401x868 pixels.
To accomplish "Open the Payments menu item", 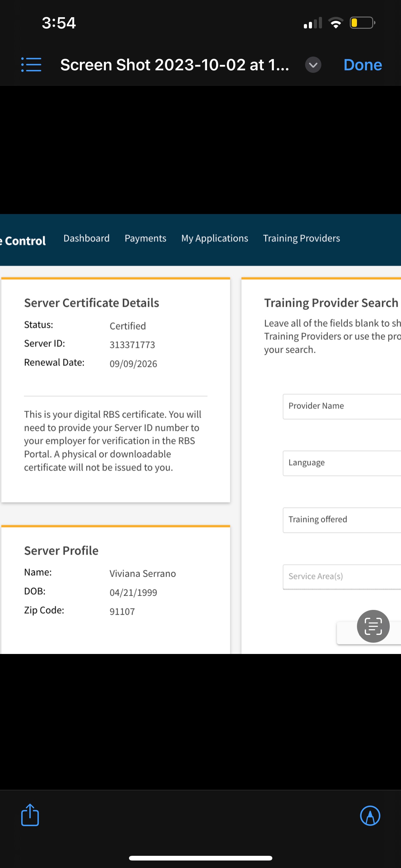I will (145, 238).
